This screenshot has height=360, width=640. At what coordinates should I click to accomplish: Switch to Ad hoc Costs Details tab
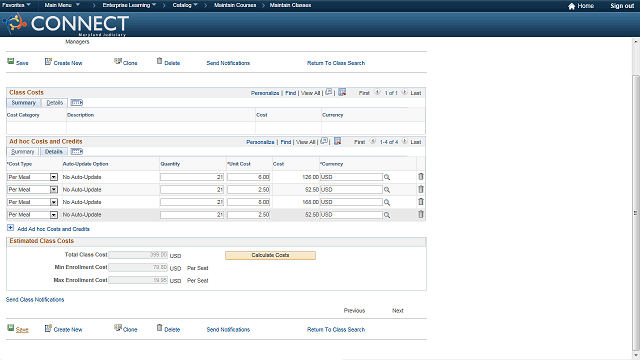tap(54, 152)
